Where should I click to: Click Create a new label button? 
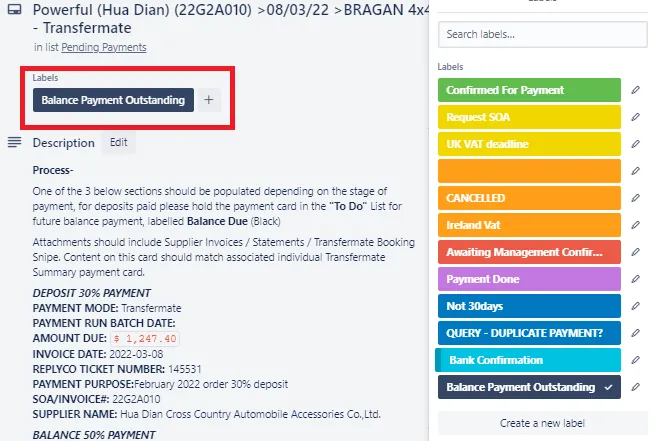pyautogui.click(x=543, y=423)
